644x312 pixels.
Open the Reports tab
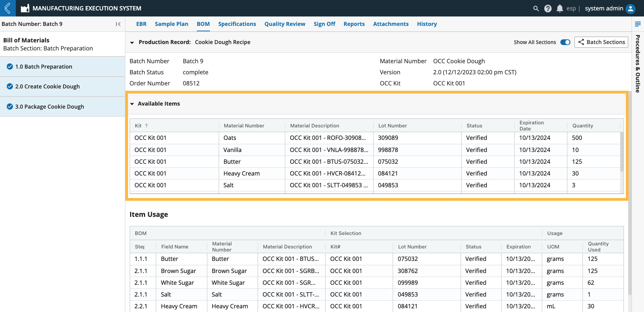point(354,24)
